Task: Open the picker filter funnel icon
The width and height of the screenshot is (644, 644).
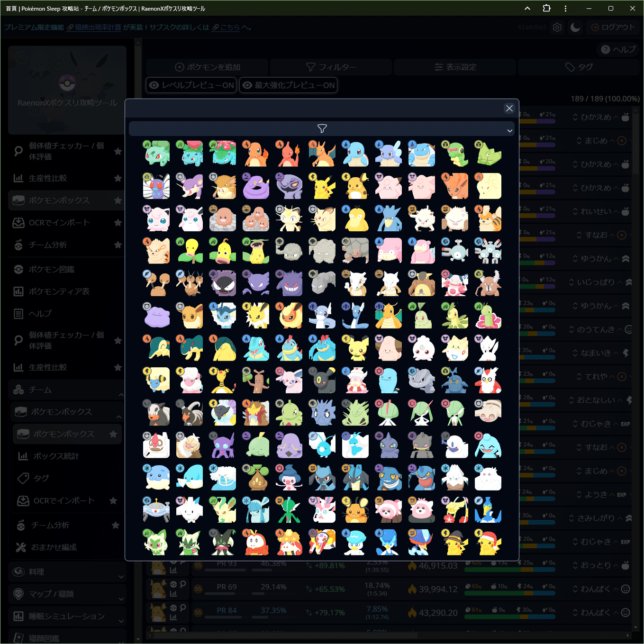Action: pyautogui.click(x=322, y=128)
